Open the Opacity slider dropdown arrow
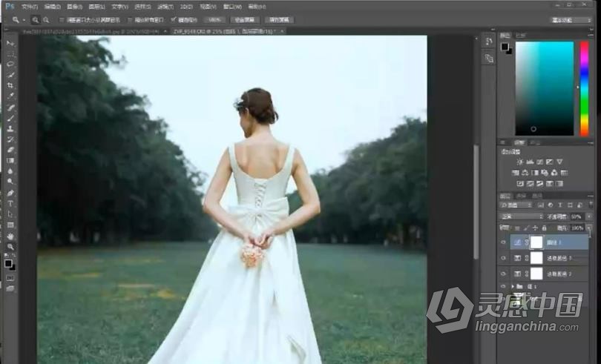Screen dimensions: 601x364 coord(590,217)
